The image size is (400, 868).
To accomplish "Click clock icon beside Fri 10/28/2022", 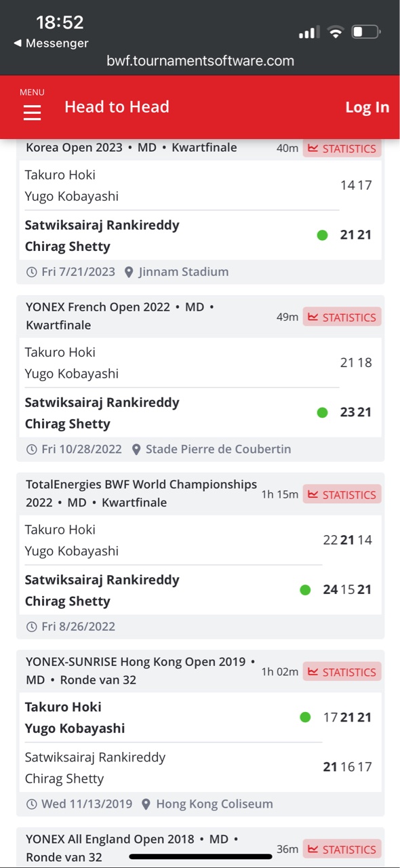I will click(31, 450).
